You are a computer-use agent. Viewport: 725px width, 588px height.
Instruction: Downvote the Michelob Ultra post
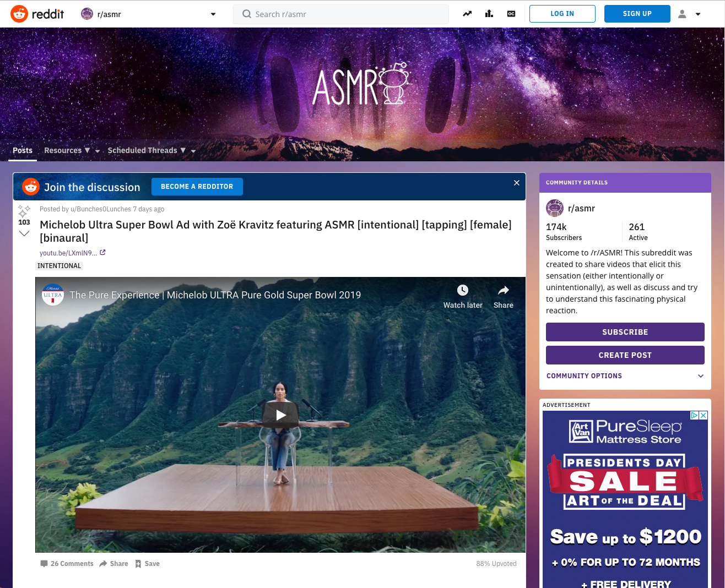coord(24,233)
